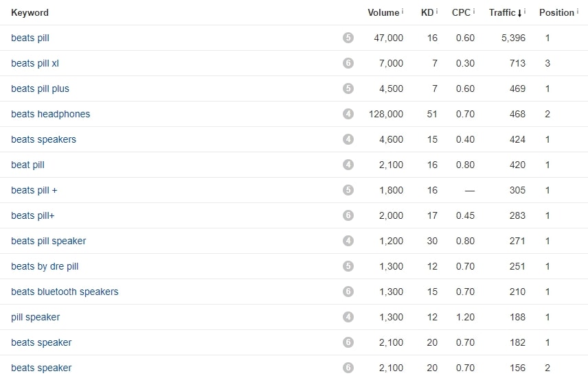Sort the table by Volume column header
Image resolution: width=588 pixels, height=378 pixels.
click(383, 13)
